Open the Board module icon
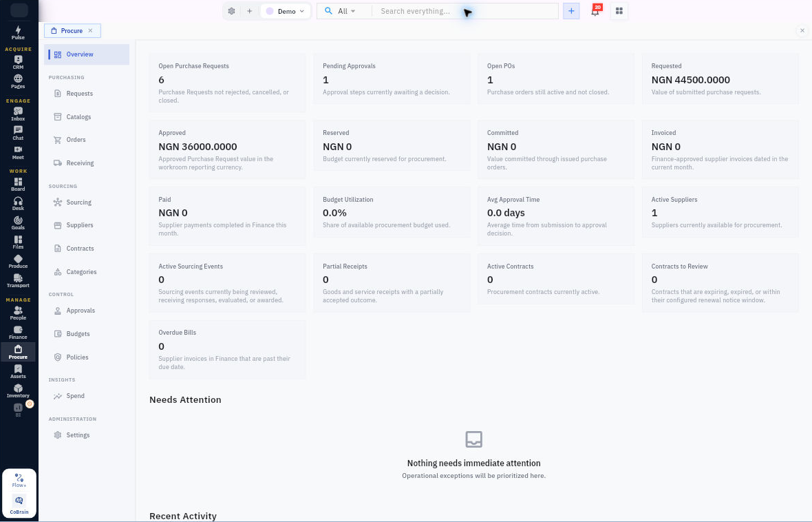Viewport: 812px width, 522px height. [18, 184]
